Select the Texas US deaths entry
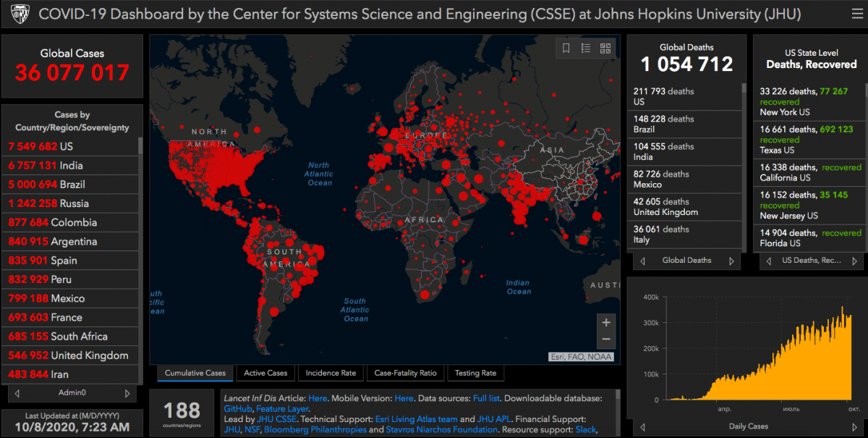 coord(811,140)
